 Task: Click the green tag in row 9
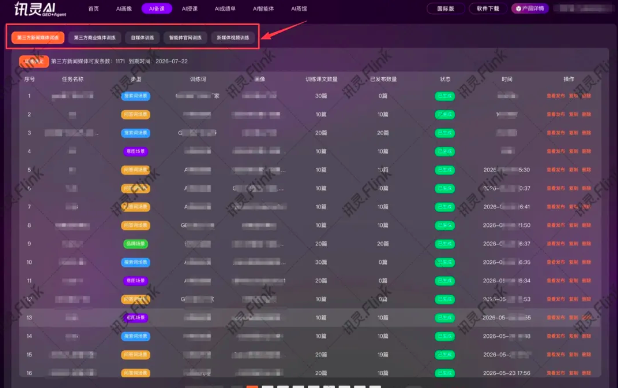[x=136, y=244]
